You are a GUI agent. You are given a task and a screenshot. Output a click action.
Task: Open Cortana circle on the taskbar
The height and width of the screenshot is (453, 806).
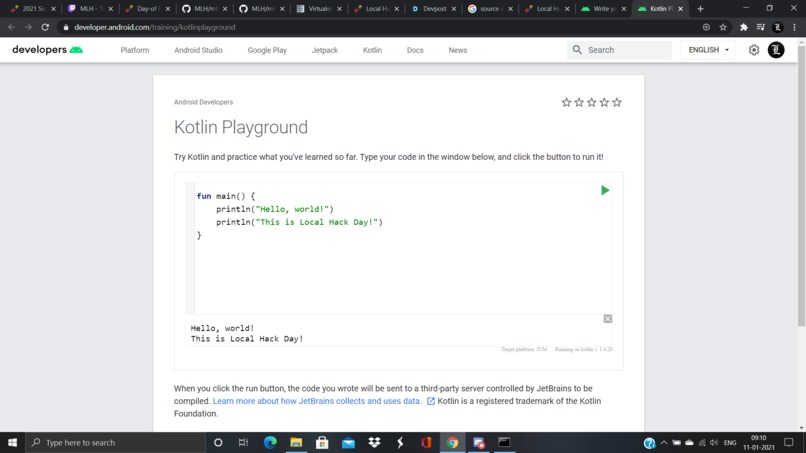pos(218,442)
